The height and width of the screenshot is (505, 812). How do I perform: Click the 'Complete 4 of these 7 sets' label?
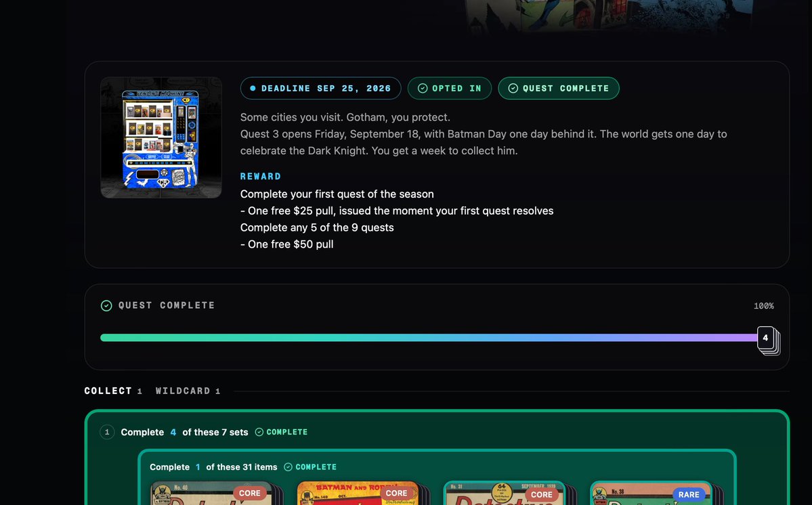[184, 432]
